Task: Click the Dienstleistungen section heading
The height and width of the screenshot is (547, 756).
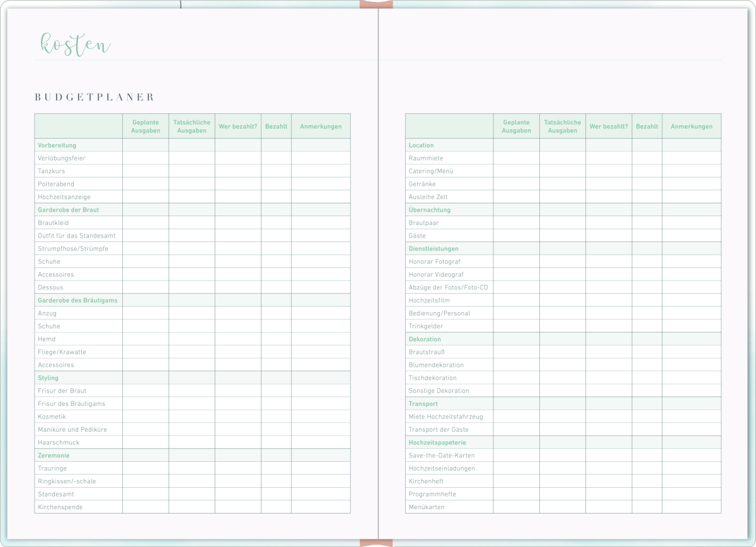Action: [433, 249]
